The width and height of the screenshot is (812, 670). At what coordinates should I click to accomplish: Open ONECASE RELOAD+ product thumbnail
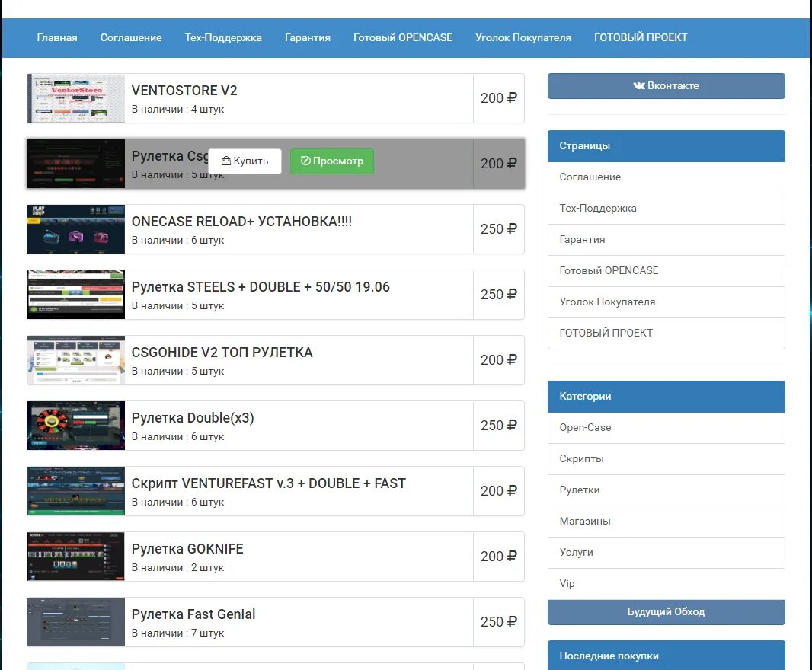(x=76, y=229)
